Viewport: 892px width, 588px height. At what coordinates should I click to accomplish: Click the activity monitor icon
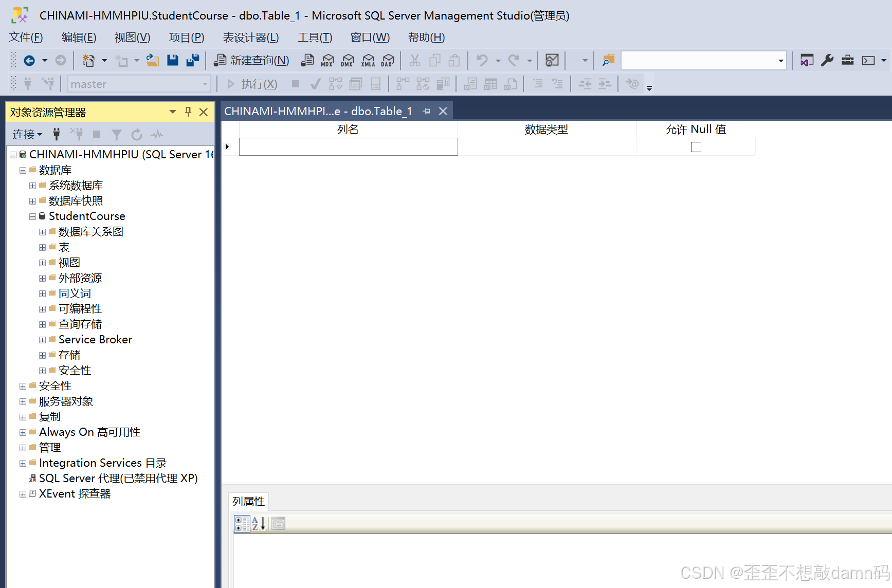coord(552,61)
